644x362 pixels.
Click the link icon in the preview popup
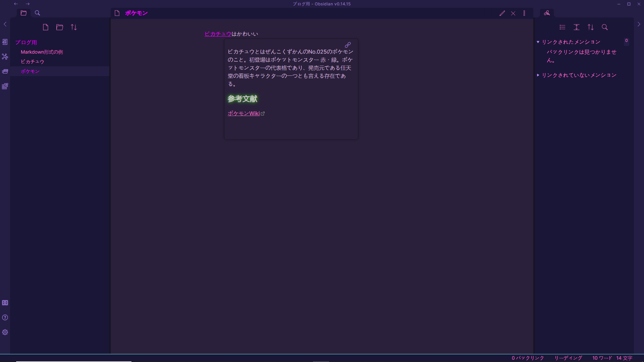coord(348,45)
